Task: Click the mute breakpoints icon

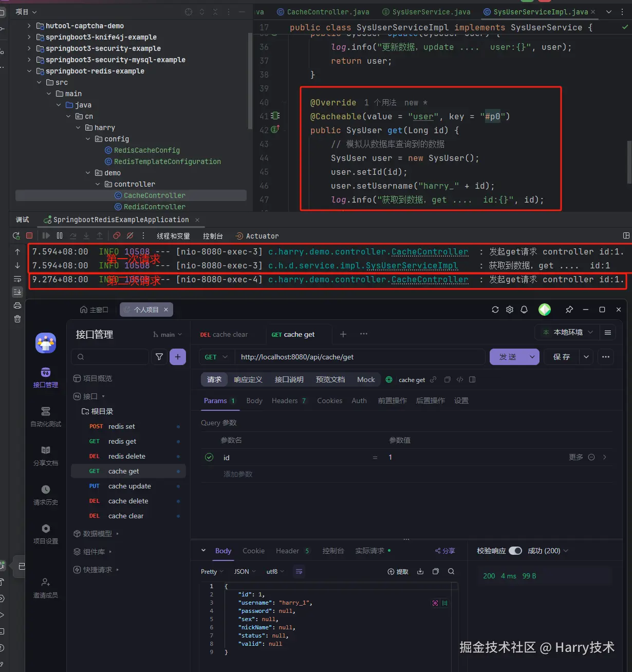Action: point(130,235)
